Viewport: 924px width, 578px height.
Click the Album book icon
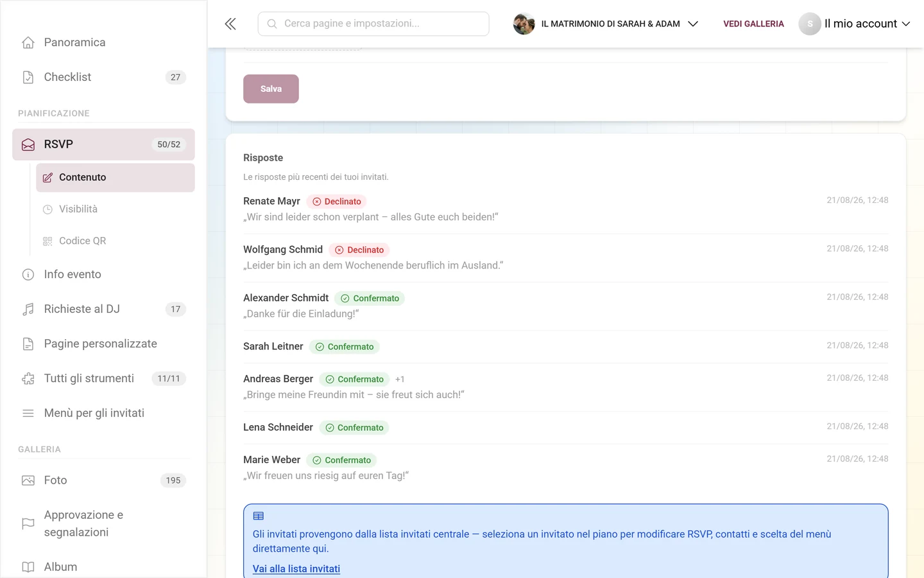[28, 567]
